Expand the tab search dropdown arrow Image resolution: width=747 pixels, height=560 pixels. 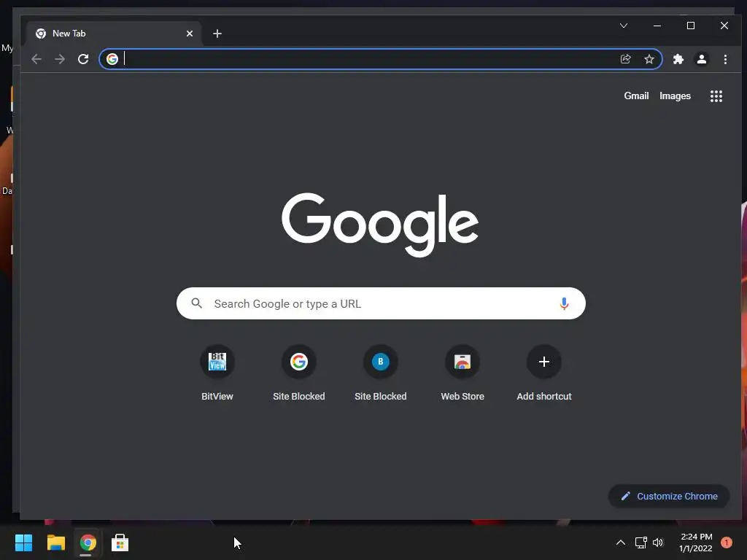624,26
